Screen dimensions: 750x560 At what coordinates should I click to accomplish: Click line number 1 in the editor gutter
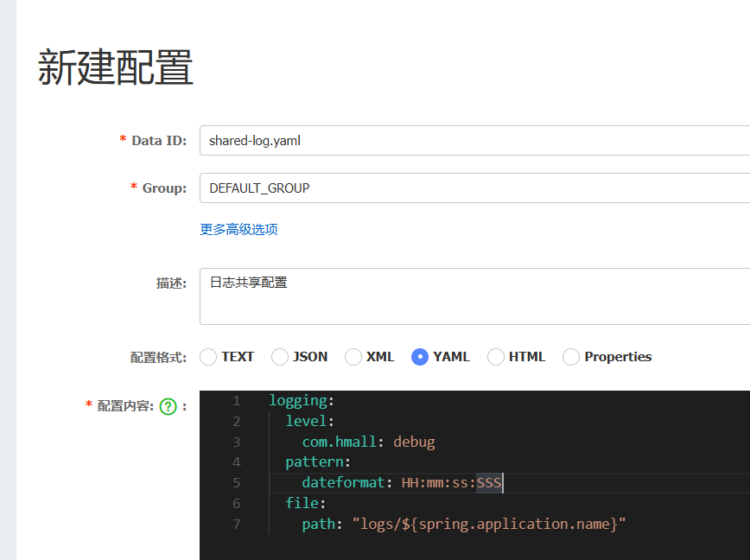click(236, 400)
